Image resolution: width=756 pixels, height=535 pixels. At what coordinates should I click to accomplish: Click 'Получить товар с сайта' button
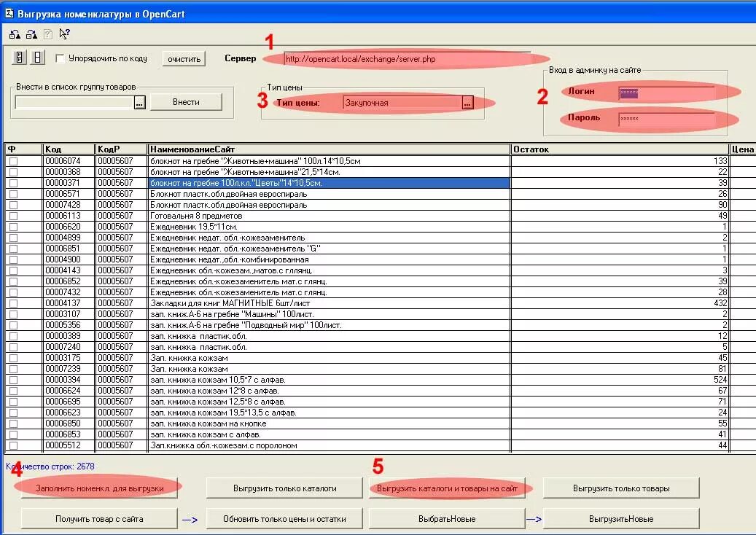(99, 519)
